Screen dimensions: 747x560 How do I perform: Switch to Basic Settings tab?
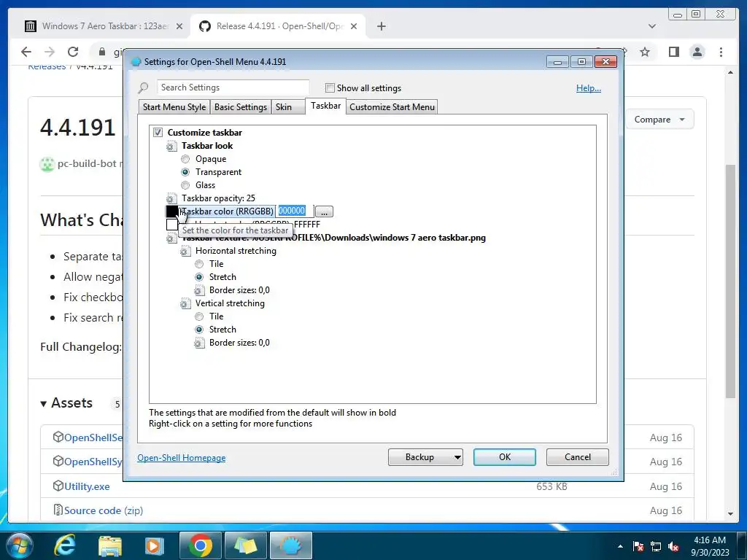coord(241,107)
